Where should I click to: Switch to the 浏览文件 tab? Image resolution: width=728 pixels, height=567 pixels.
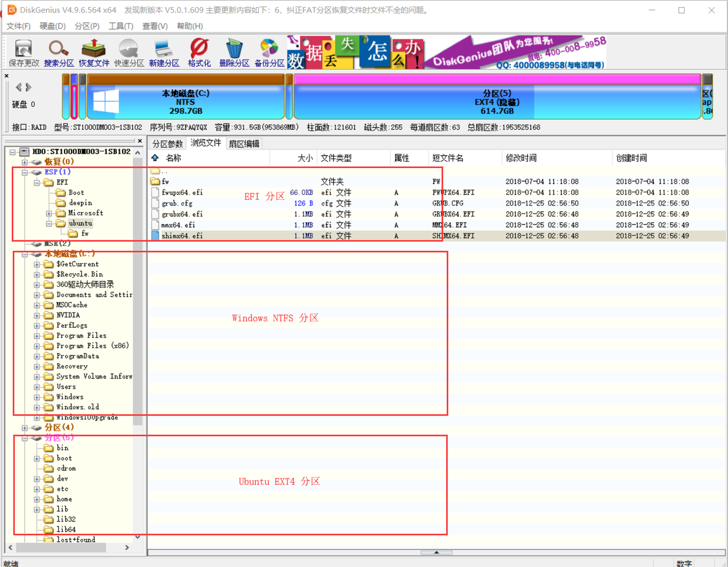(205, 143)
